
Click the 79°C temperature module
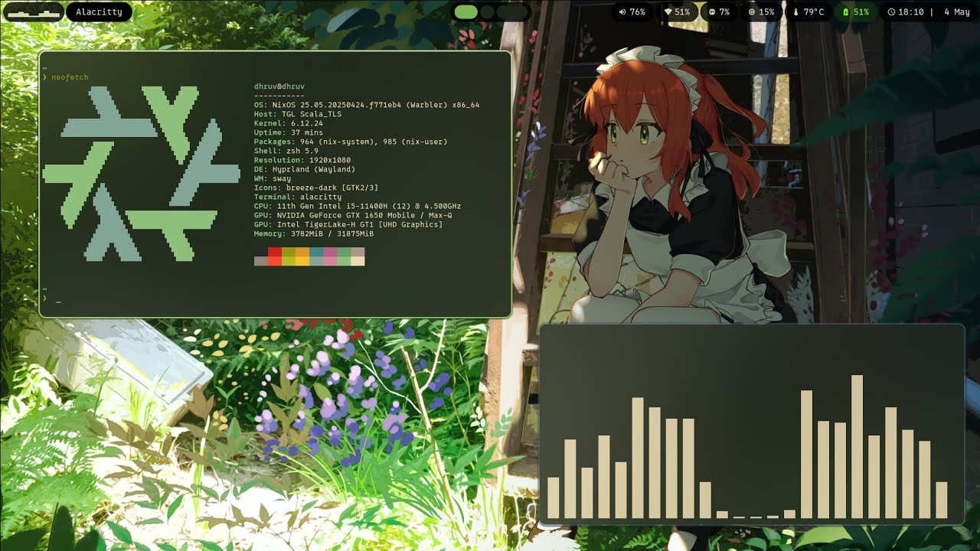click(808, 12)
